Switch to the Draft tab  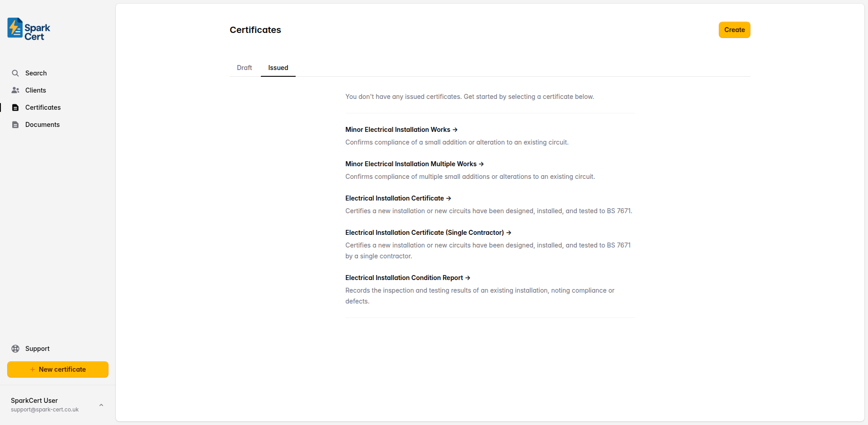[244, 68]
